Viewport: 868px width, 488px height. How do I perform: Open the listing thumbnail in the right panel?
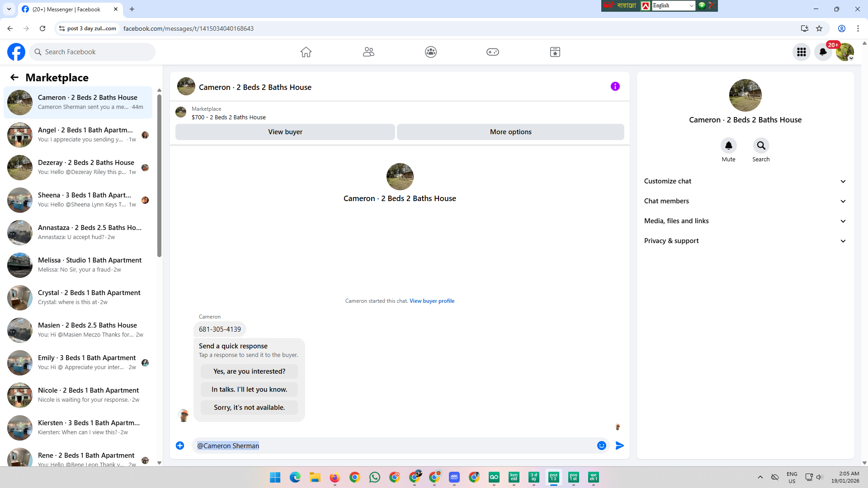[x=745, y=95]
